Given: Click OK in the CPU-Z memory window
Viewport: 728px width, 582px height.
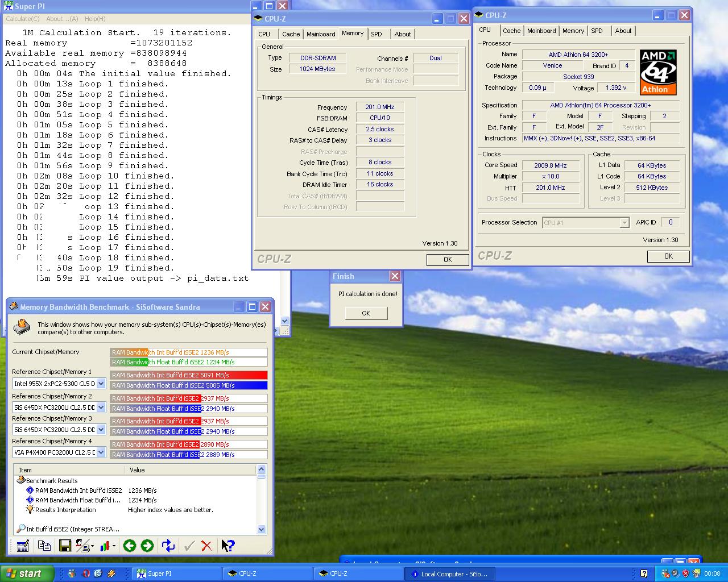Looking at the screenshot, I should pos(448,260).
